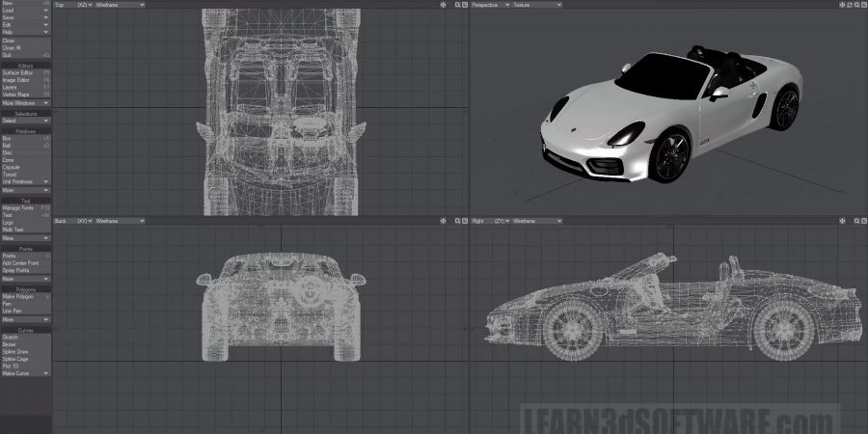Click the zoom magnifier icon in the Back viewport
Image resolution: width=868 pixels, height=434 pixels.
pyautogui.click(x=456, y=221)
